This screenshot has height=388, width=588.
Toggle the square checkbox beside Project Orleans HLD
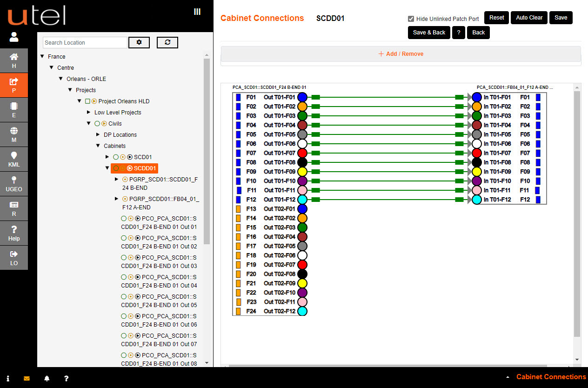[x=87, y=101]
